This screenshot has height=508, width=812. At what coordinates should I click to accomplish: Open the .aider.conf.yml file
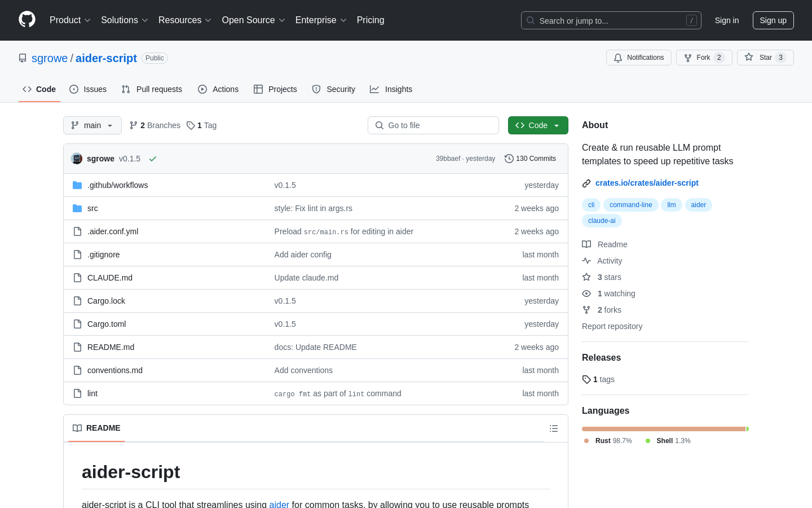pyautogui.click(x=113, y=231)
